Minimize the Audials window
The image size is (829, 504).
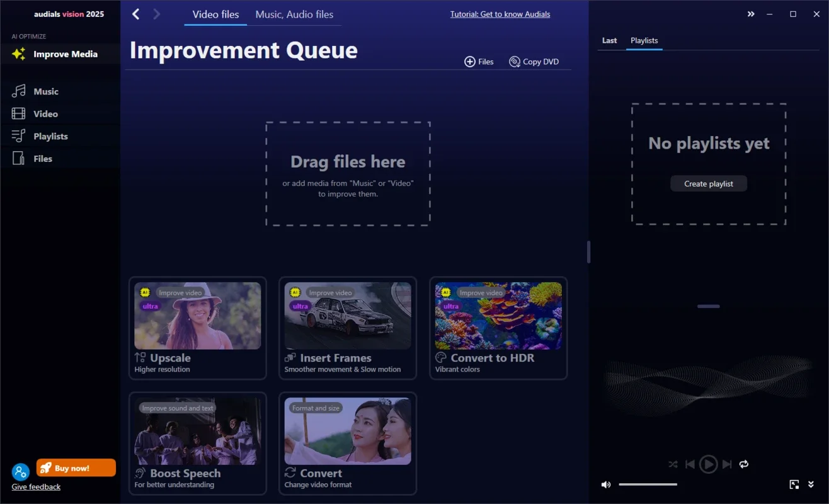[x=770, y=14]
